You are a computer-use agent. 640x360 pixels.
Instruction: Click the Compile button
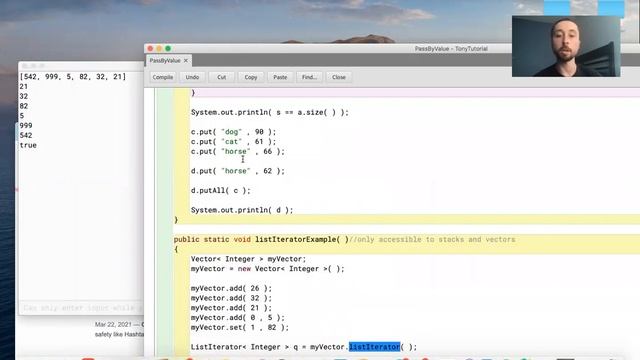tap(162, 77)
